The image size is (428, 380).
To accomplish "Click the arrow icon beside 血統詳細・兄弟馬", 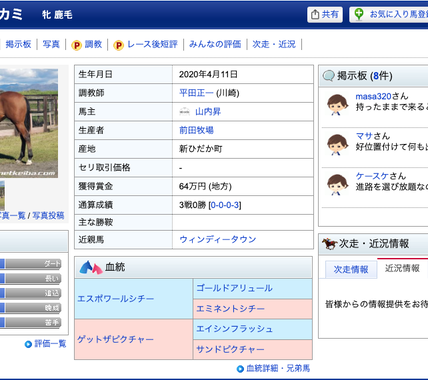I will (x=240, y=369).
